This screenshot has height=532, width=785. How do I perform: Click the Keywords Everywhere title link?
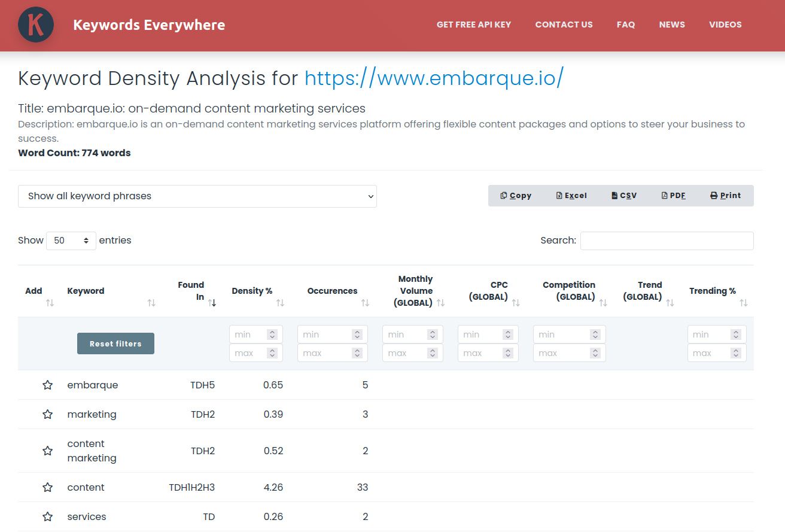click(149, 25)
